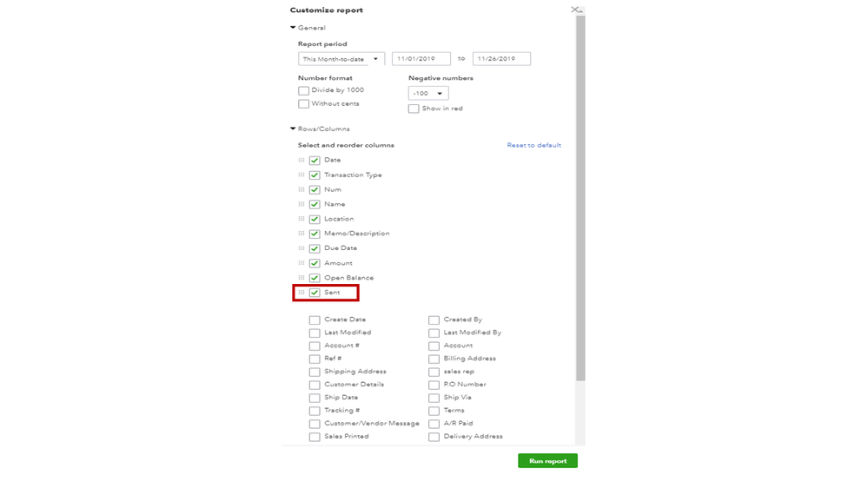868x488 pixels.
Task: Enable Show in red option
Action: tap(414, 109)
